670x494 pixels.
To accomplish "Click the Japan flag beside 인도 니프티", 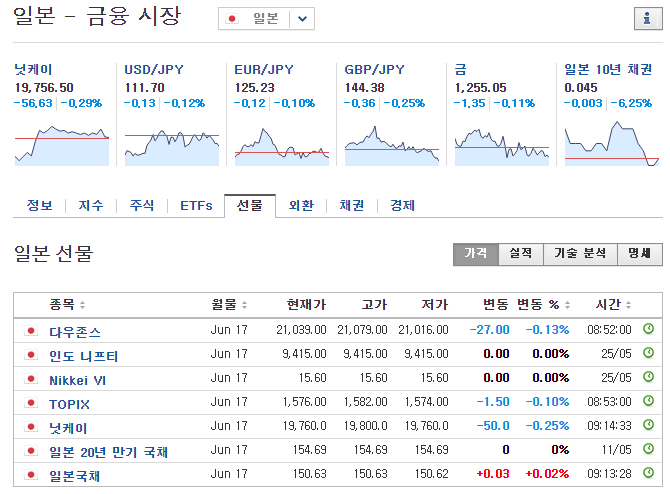I will (x=30, y=355).
